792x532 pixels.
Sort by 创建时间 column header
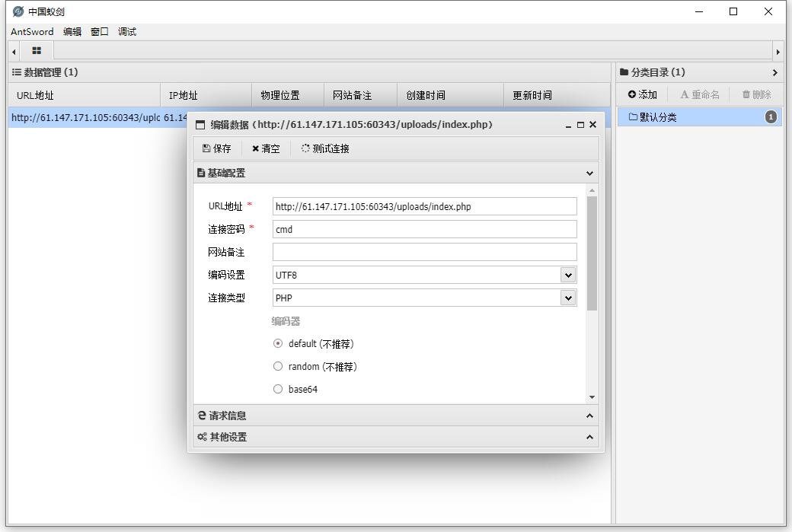click(x=450, y=95)
